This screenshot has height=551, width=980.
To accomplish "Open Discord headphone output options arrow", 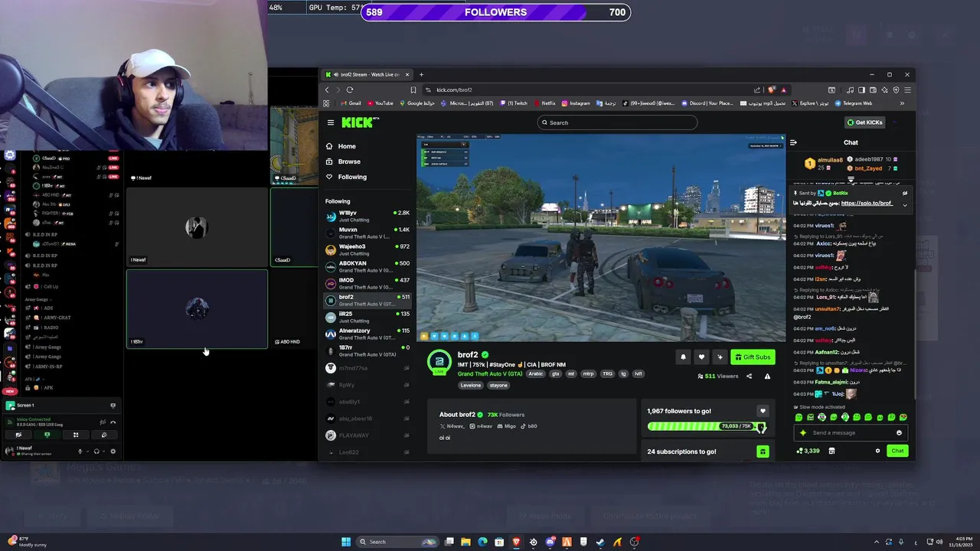I will [103, 452].
